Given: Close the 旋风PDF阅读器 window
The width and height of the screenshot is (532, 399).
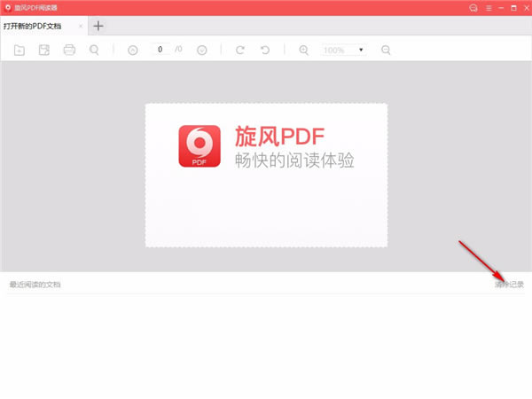Looking at the screenshot, I should pyautogui.click(x=526, y=8).
